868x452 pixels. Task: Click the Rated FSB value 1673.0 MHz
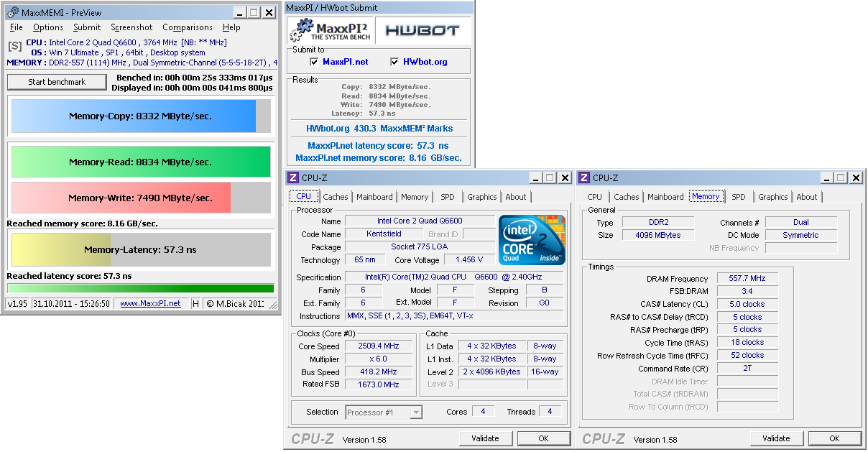(378, 384)
